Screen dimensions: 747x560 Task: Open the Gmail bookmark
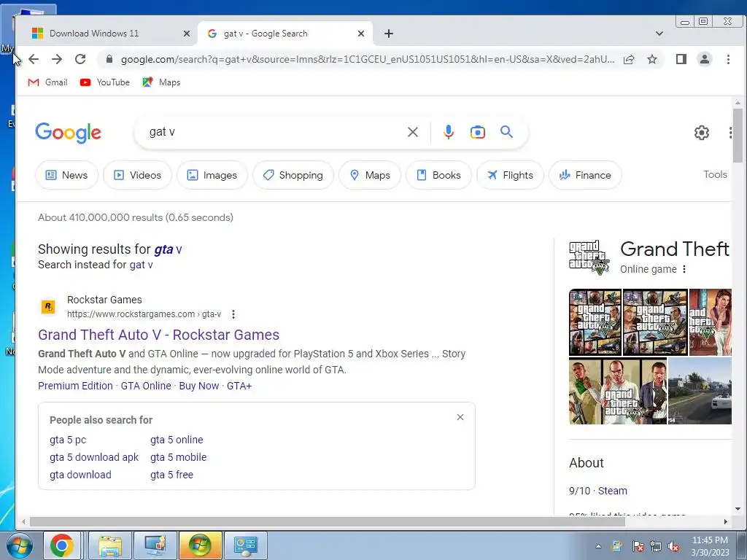point(47,82)
